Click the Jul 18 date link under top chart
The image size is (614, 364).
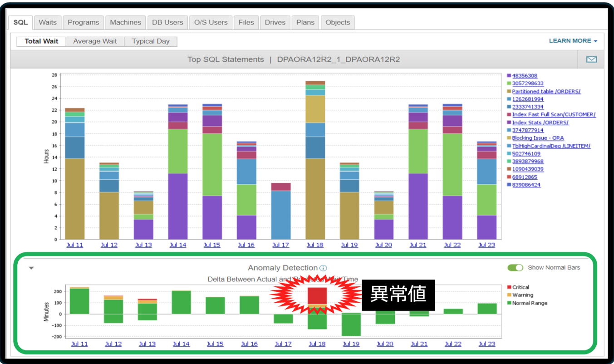tap(315, 245)
